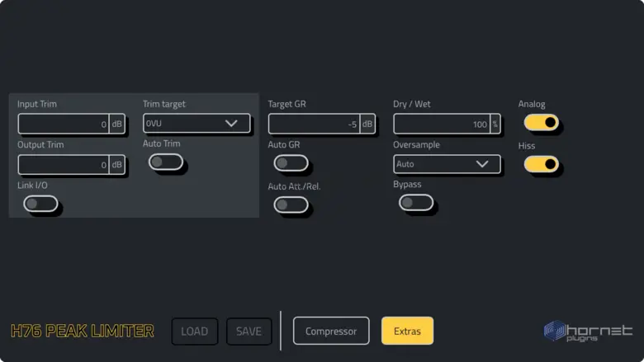This screenshot has width=644, height=362.
Task: Open the Trim target 0VU dropdown
Action: pos(197,123)
